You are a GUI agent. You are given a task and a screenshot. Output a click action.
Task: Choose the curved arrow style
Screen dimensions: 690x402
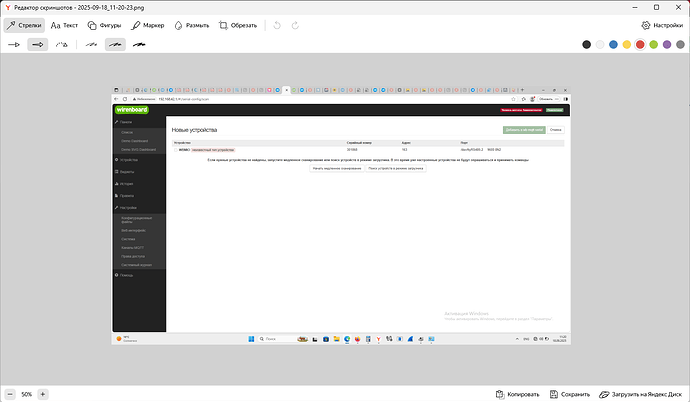[x=62, y=45]
